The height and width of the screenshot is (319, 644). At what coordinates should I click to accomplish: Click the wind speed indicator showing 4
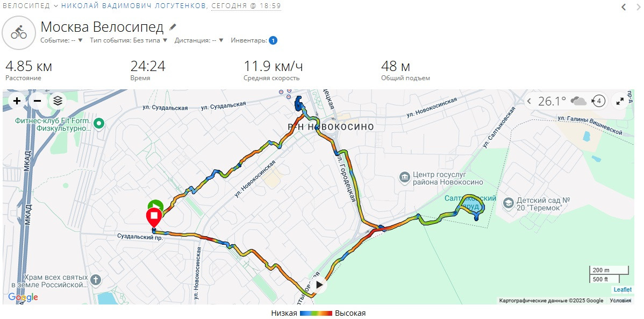(598, 101)
